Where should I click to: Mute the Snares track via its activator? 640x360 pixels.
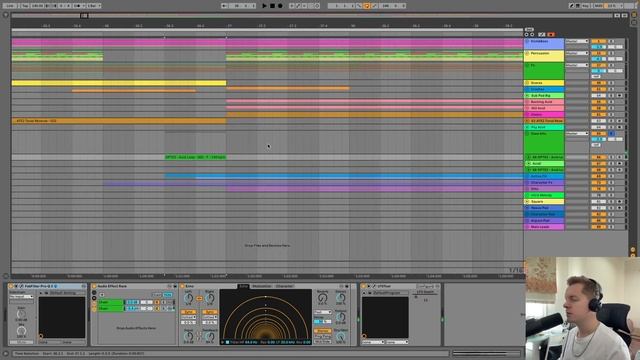pyautogui.click(x=598, y=83)
